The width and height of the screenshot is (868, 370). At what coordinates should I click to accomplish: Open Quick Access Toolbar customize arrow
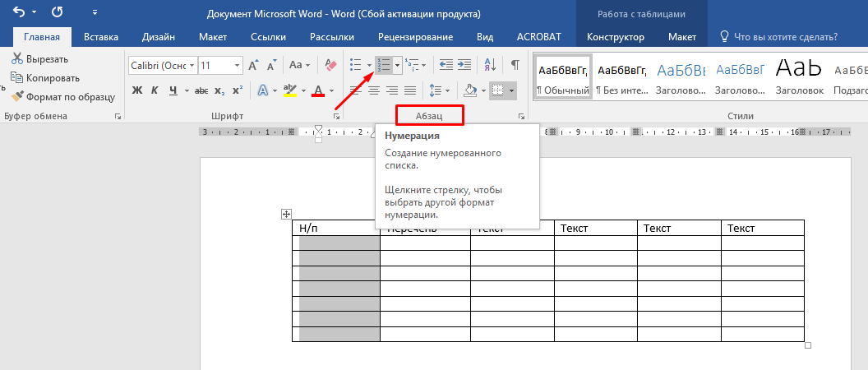95,12
